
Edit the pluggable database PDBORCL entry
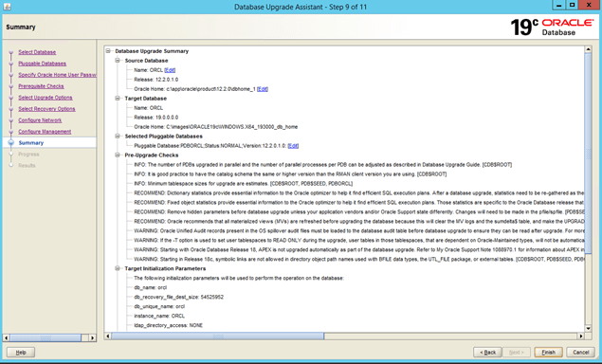tap(293, 146)
